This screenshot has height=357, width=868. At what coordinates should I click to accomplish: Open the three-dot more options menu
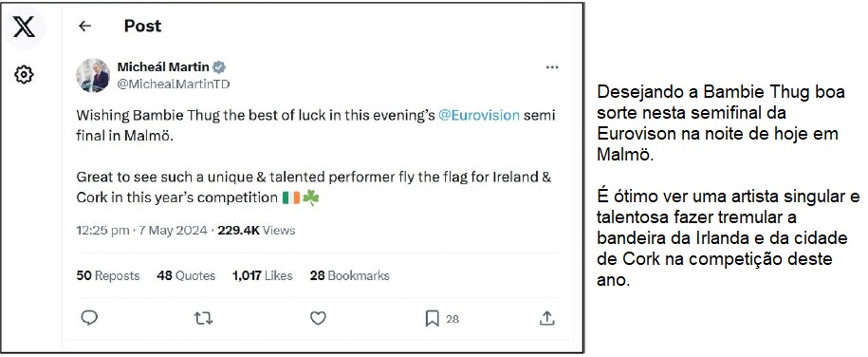click(552, 67)
